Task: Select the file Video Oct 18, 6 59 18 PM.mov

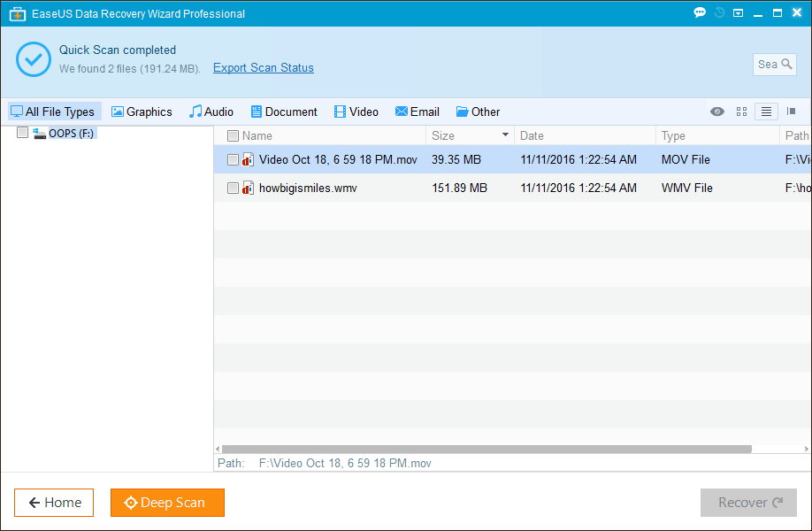Action: click(338, 159)
